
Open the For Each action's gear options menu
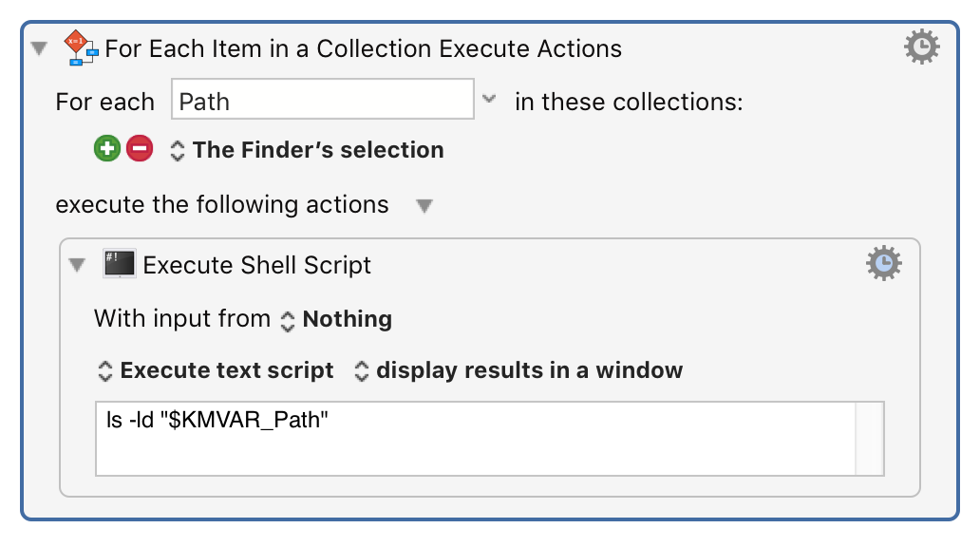(920, 45)
